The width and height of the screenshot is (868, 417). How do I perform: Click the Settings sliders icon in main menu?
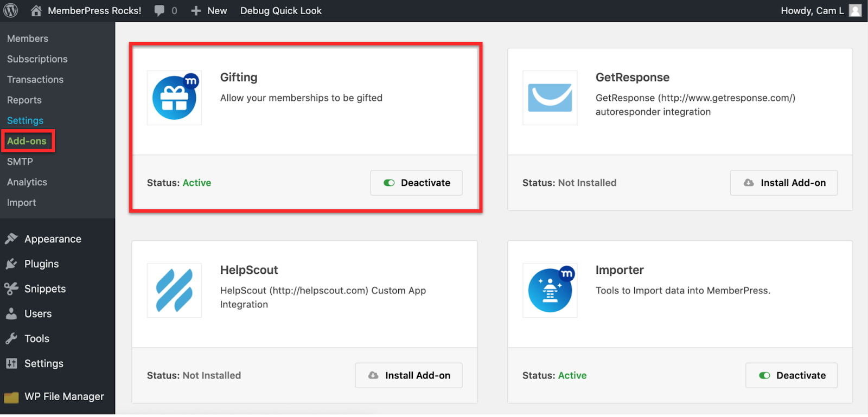pyautogui.click(x=11, y=363)
